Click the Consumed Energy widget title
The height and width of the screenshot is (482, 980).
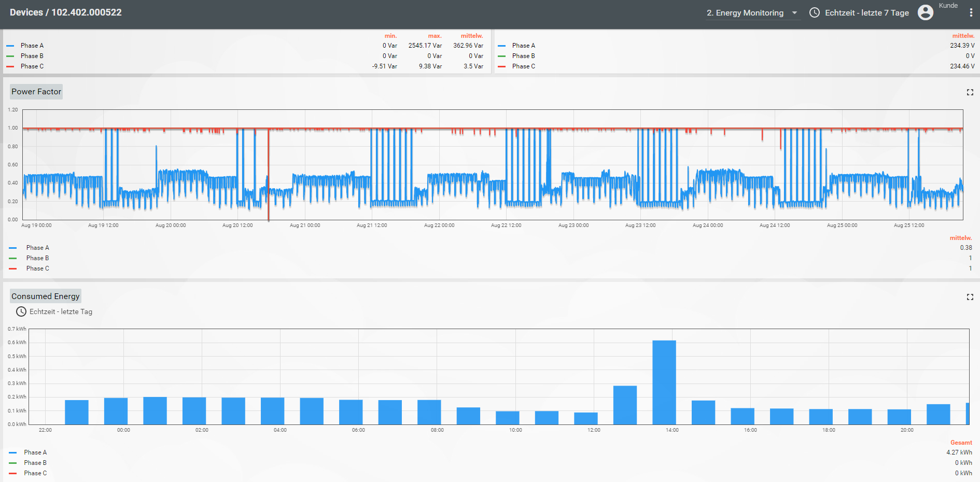coord(46,296)
